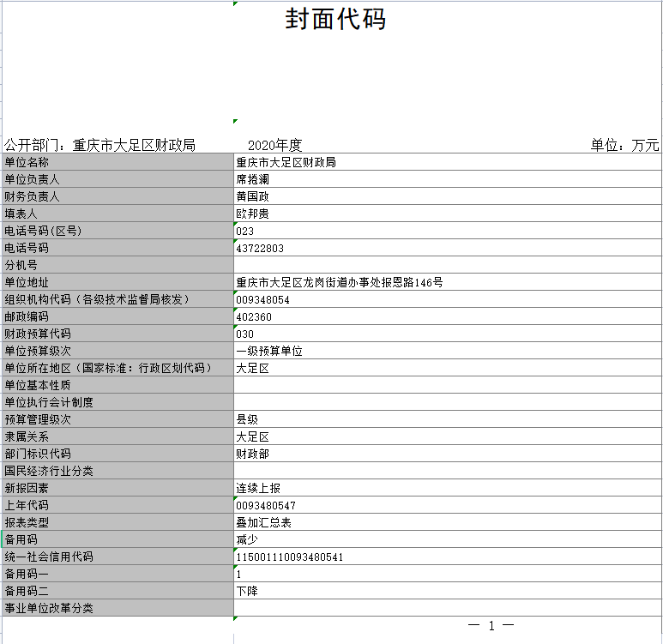
Task: Click the '国民经济行业分类' label cell
Action: 118,471
